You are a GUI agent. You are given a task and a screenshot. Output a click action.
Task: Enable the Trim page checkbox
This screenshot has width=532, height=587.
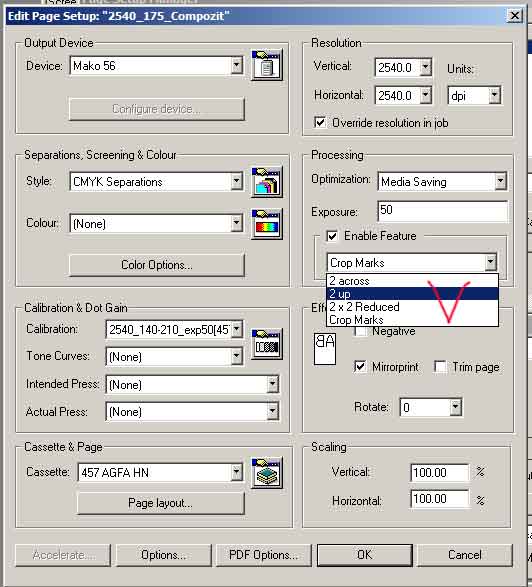(x=440, y=367)
